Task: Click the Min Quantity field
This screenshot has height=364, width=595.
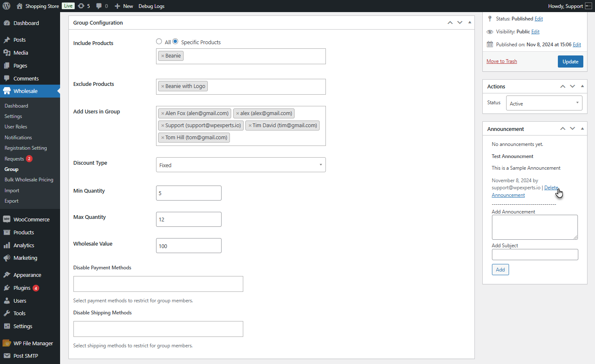Action: pyautogui.click(x=189, y=193)
